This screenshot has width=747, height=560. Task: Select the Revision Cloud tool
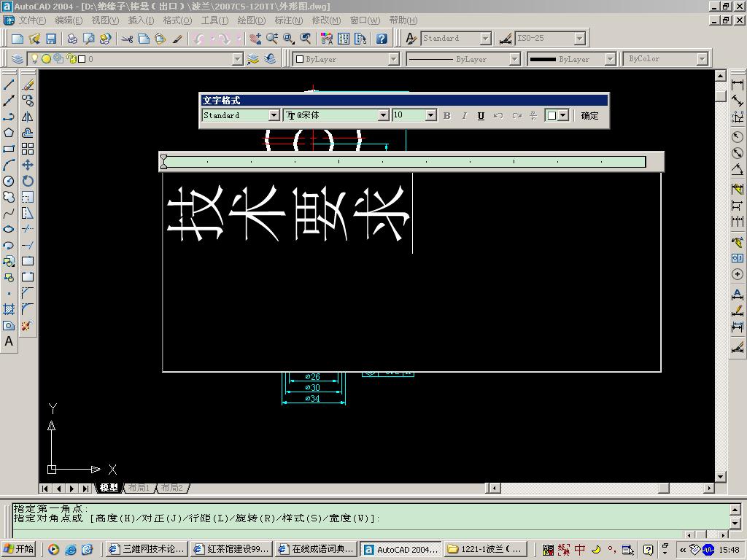coord(9,197)
